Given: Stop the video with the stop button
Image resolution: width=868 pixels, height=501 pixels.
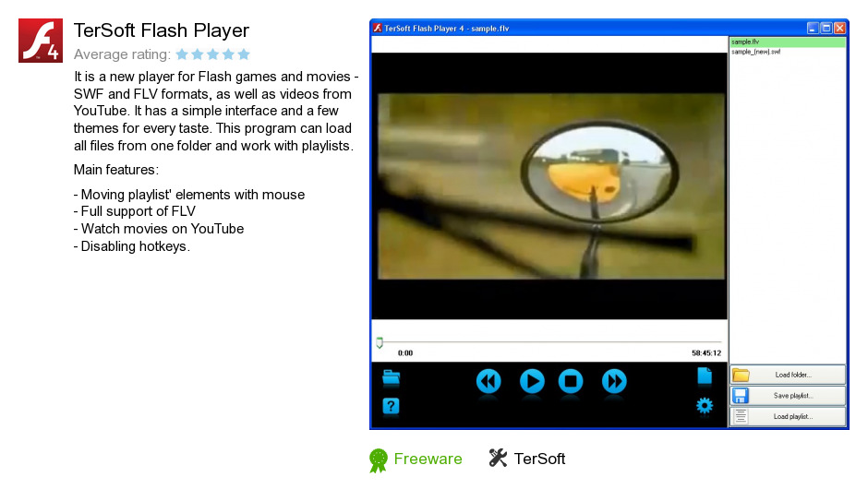Looking at the screenshot, I should [570, 381].
